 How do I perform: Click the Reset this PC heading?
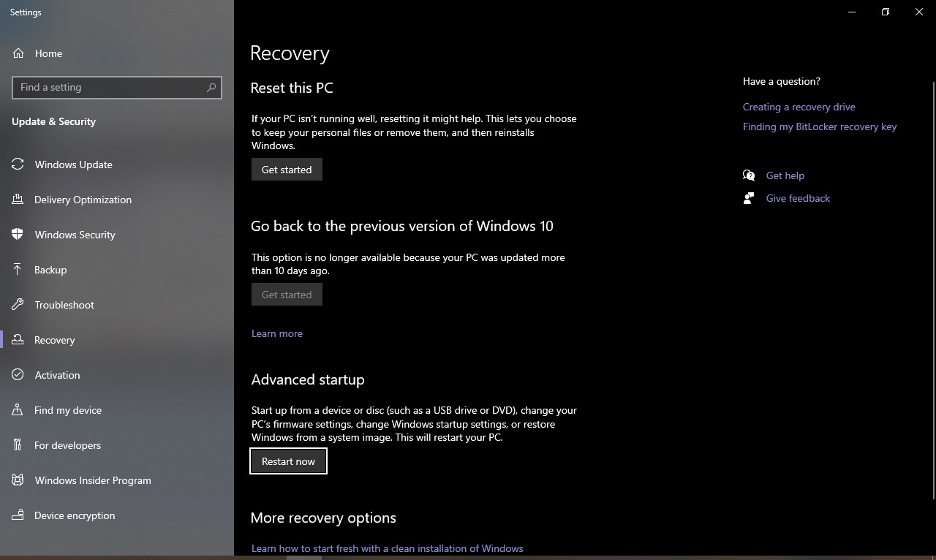coord(292,88)
